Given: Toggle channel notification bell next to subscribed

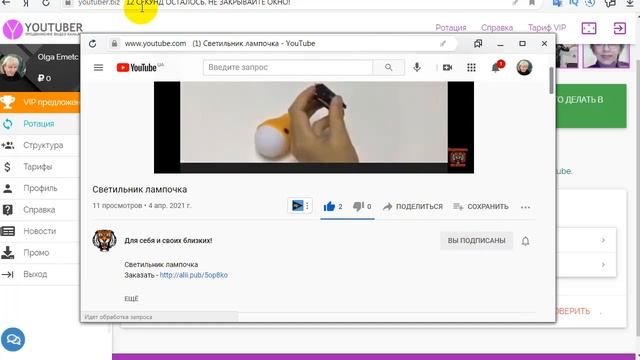Looking at the screenshot, I should 525,241.
